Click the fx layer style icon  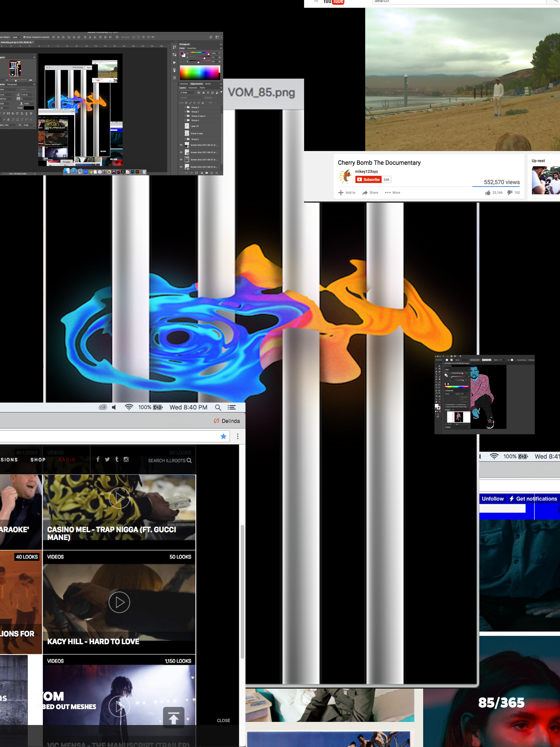tap(192, 173)
